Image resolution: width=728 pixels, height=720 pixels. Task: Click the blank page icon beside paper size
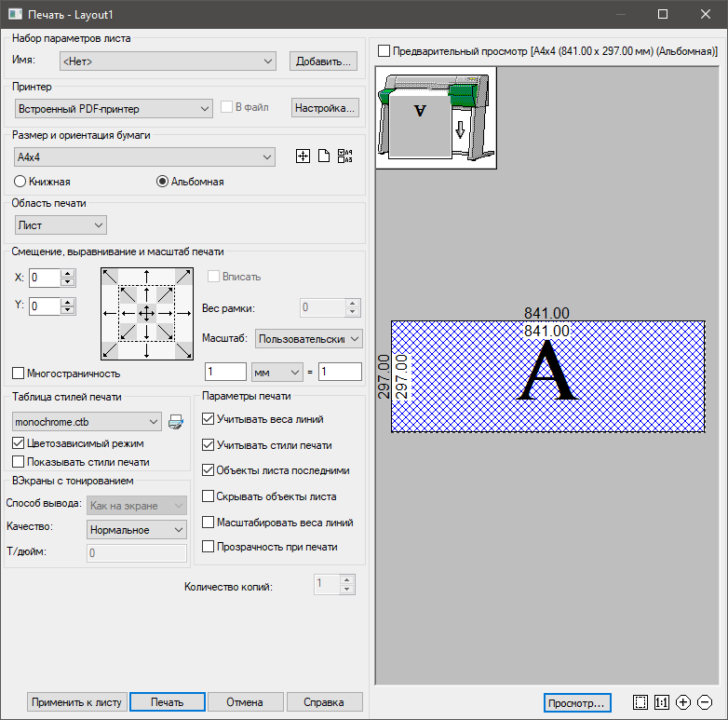click(x=324, y=156)
